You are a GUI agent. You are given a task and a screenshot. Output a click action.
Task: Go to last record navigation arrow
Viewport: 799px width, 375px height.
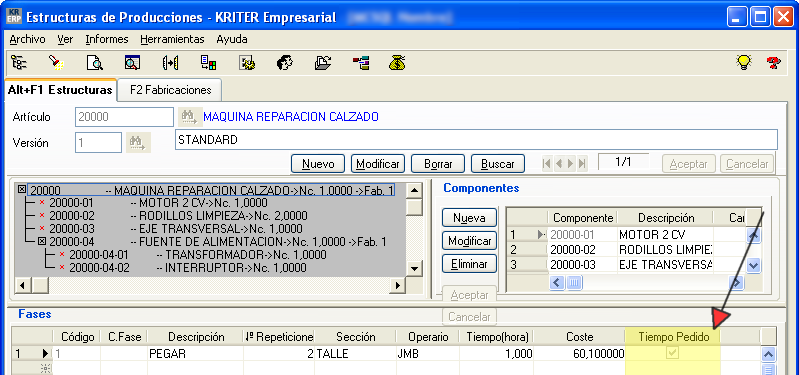click(x=582, y=164)
